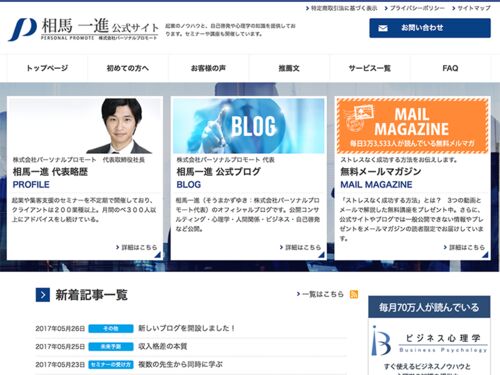
Task: Click the orange MAIL MAGAZINE banner
Action: (x=412, y=126)
